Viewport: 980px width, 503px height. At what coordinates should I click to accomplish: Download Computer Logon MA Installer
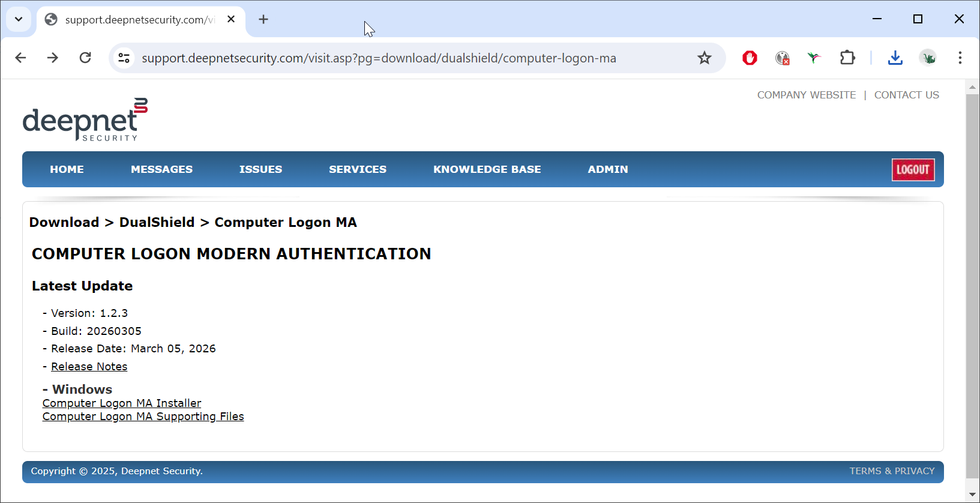122,403
